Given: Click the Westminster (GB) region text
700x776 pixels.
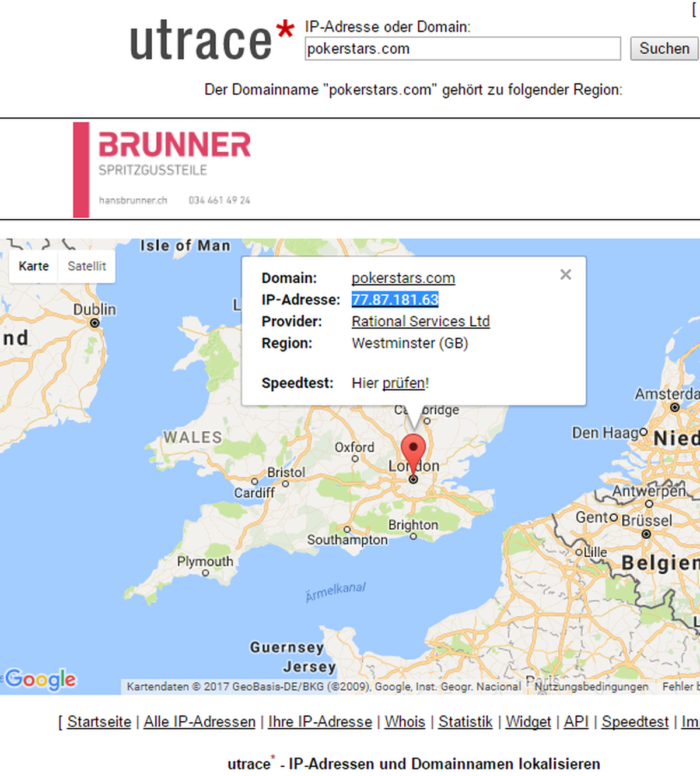Looking at the screenshot, I should click(x=410, y=343).
